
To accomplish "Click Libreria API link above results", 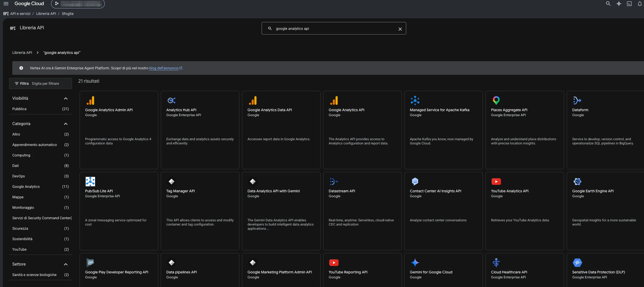I will [x=22, y=53].
